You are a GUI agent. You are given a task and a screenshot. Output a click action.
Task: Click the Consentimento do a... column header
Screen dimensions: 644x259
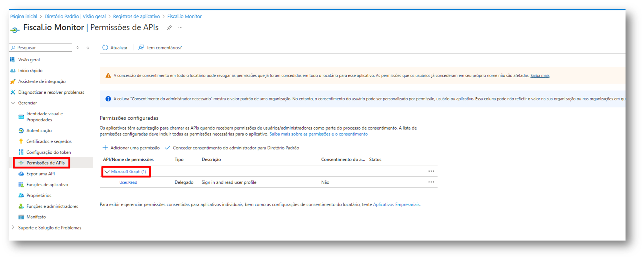pos(343,160)
